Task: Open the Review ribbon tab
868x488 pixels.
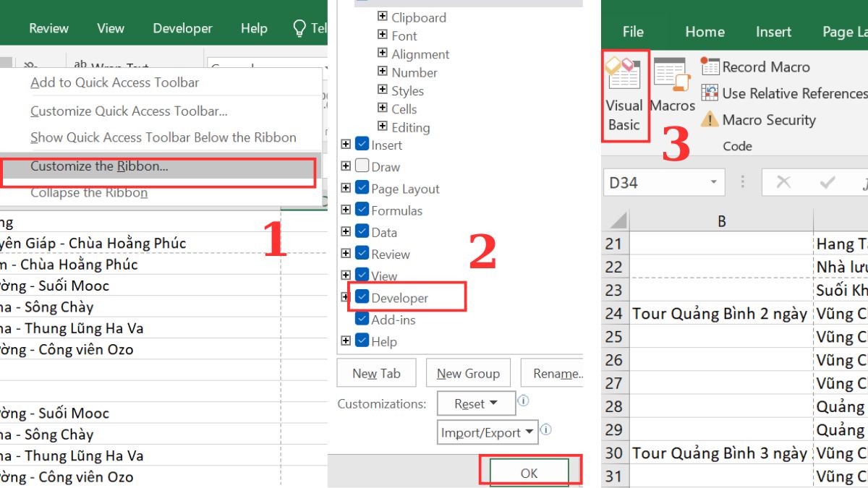Action: tap(48, 28)
